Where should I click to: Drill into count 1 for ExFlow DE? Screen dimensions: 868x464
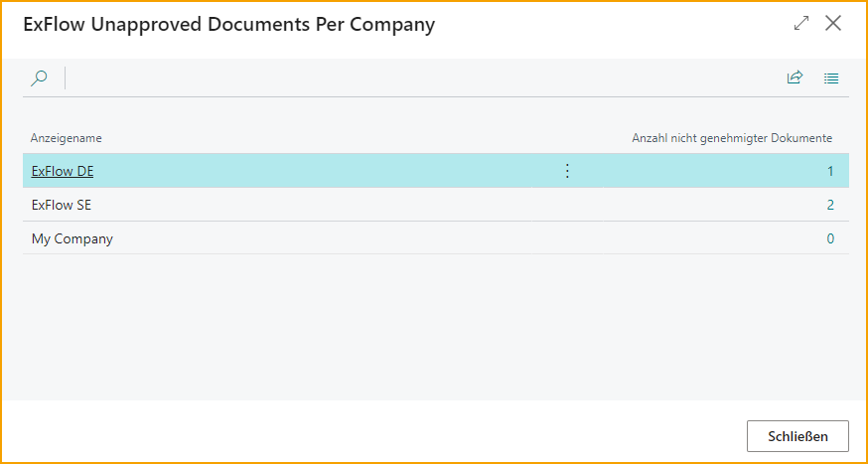[x=830, y=171]
